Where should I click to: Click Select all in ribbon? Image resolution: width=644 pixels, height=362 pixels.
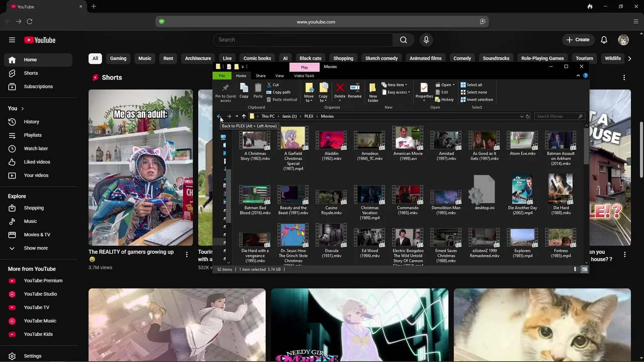(x=471, y=85)
